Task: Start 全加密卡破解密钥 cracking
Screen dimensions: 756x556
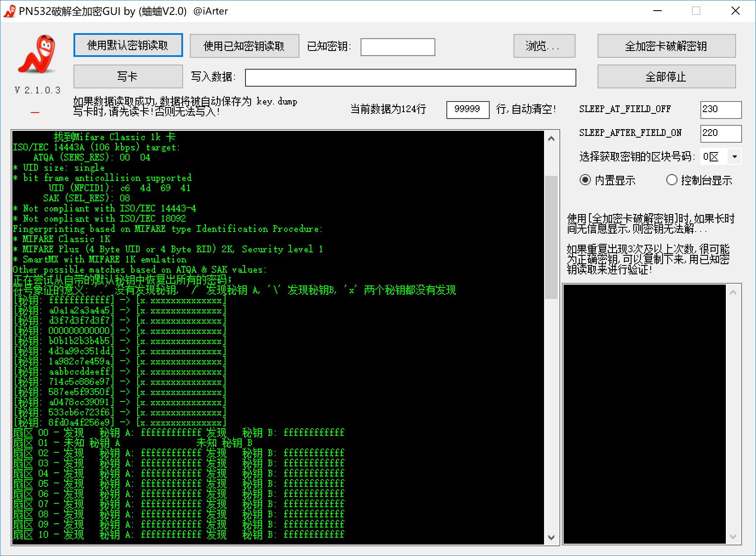Action: click(666, 46)
